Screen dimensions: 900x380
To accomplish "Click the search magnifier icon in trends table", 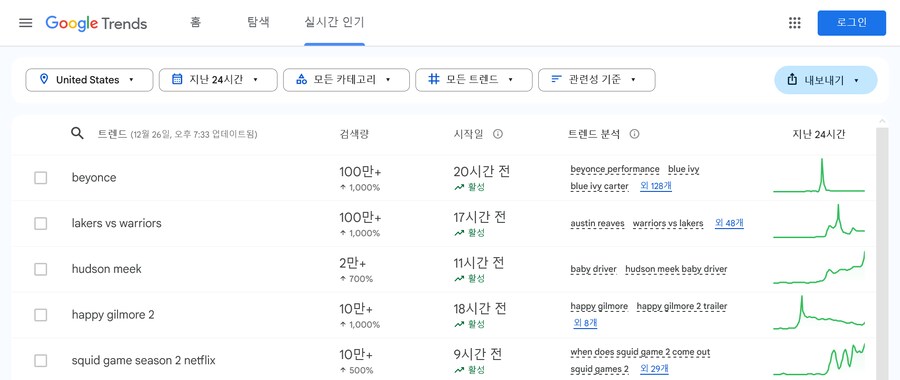I will point(77,134).
